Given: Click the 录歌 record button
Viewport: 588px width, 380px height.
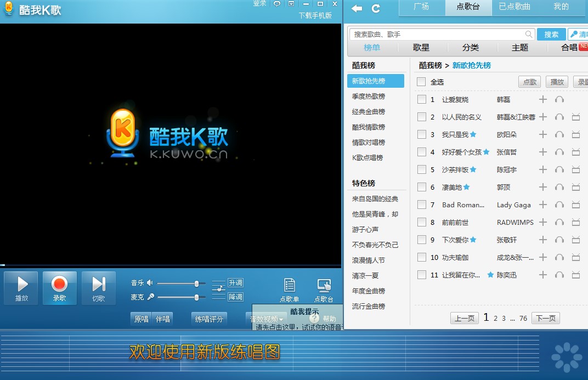Looking at the screenshot, I should click(59, 288).
